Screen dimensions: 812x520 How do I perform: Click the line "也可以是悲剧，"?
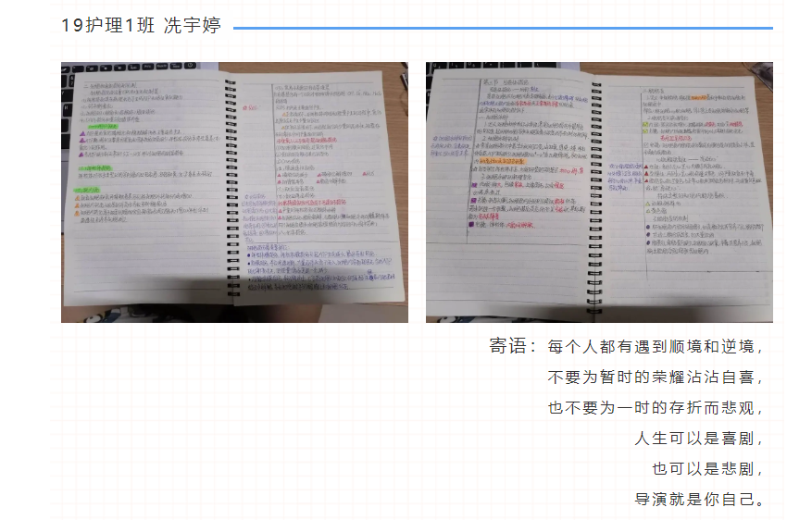(x=708, y=469)
